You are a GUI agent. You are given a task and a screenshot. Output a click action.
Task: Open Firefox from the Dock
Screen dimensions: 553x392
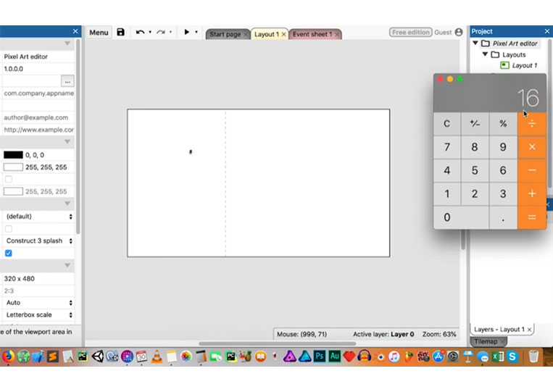coord(8,356)
